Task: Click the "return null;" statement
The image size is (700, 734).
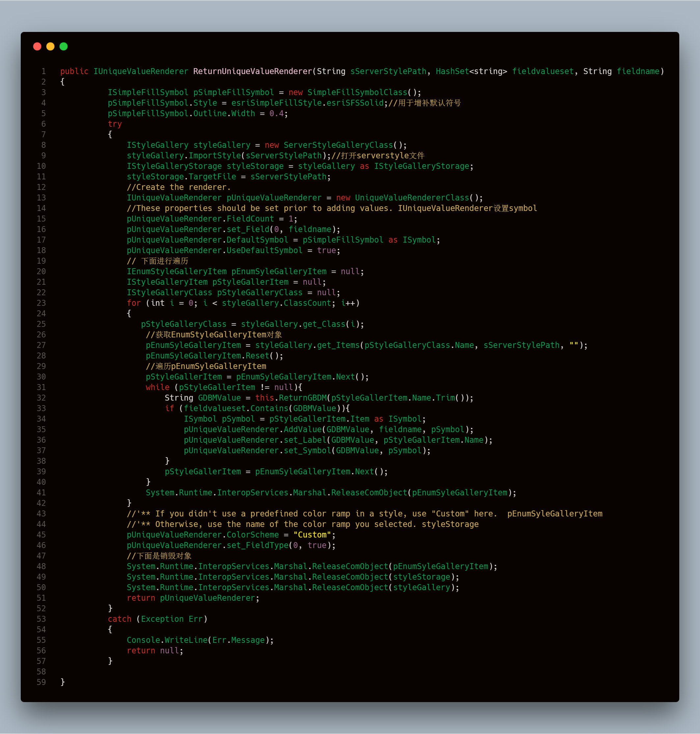Action: (x=155, y=651)
